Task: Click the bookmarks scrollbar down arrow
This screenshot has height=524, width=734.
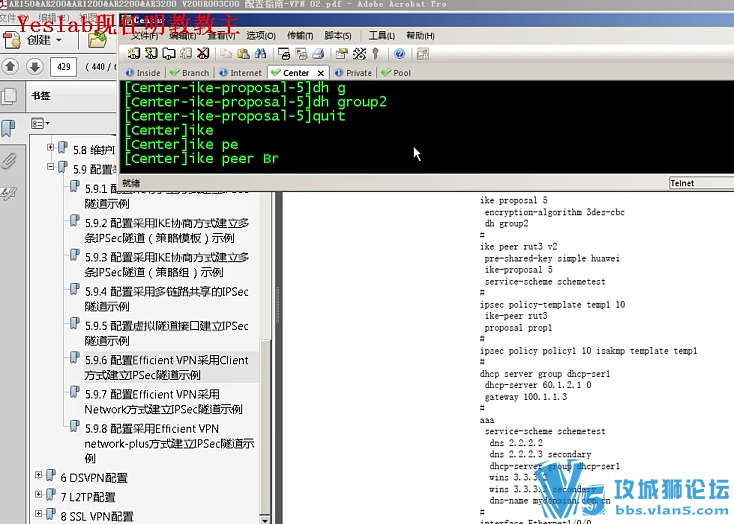Action: click(x=264, y=520)
